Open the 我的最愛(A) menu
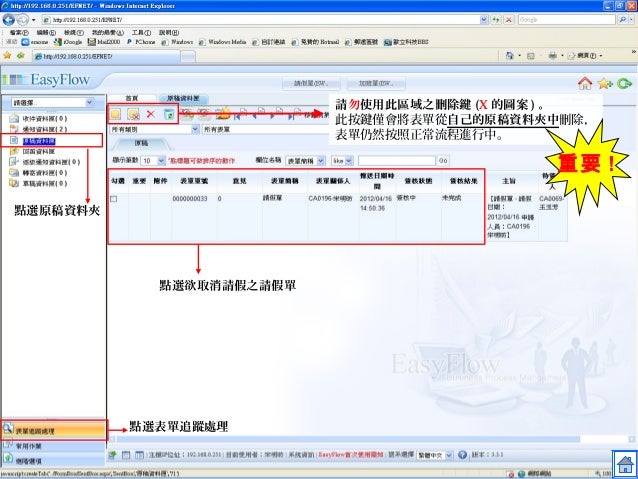The width and height of the screenshot is (638, 479). click(107, 32)
